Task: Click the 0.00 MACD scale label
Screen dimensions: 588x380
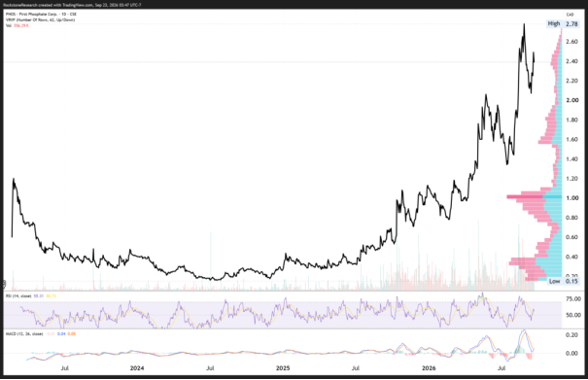Action: (571, 353)
